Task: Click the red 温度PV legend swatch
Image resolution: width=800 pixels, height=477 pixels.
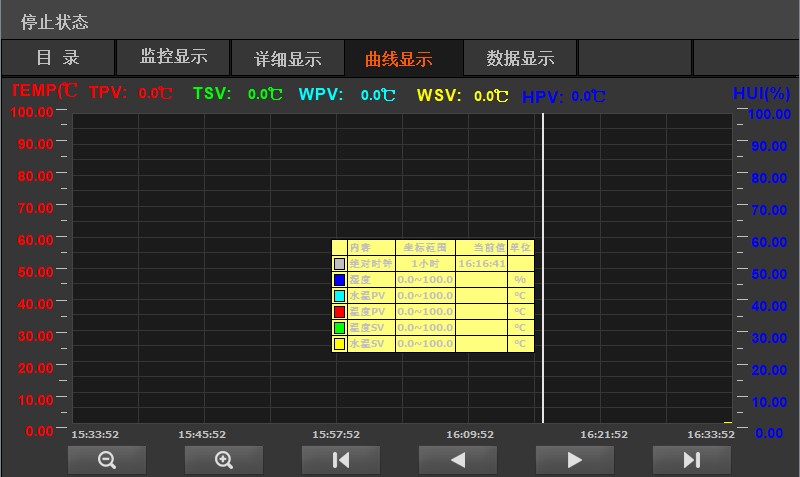Action: 339,312
